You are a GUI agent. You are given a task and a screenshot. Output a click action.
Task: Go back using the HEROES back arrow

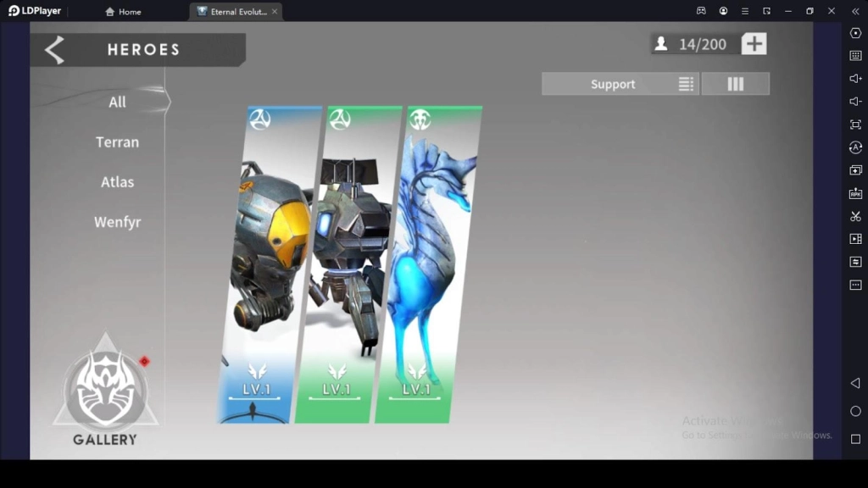tap(55, 50)
